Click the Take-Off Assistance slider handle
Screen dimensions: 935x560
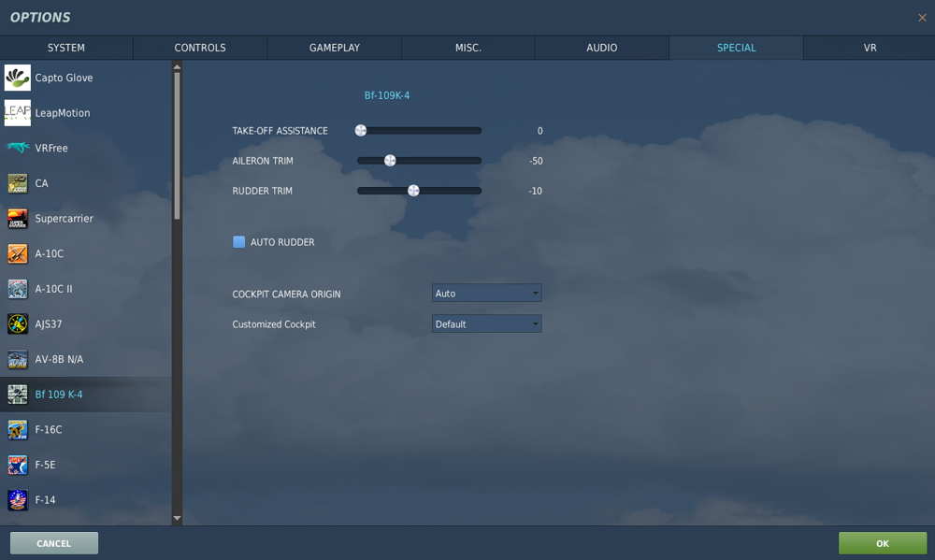[361, 131]
